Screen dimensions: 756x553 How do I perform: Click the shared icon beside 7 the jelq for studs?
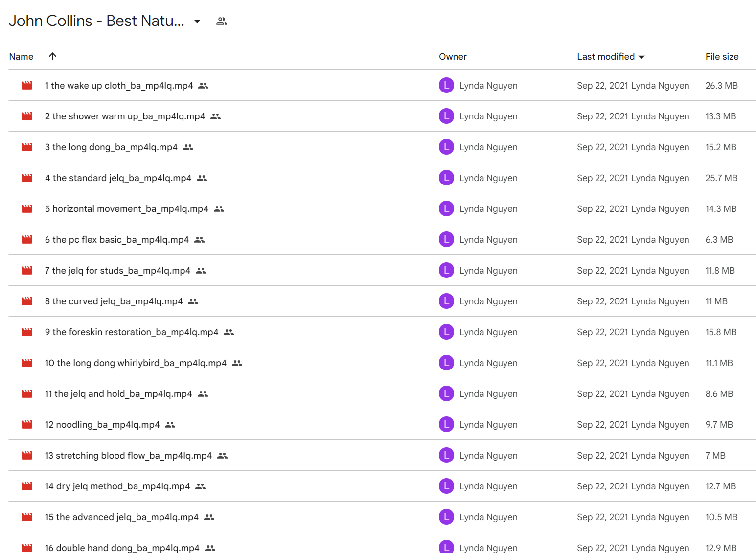coord(201,271)
